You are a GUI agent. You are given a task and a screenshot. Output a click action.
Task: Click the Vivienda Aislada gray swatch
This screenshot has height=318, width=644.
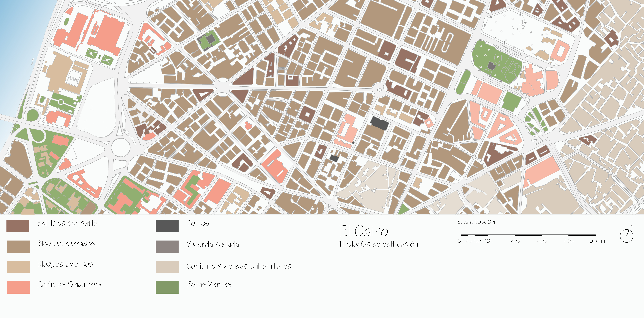click(x=167, y=247)
